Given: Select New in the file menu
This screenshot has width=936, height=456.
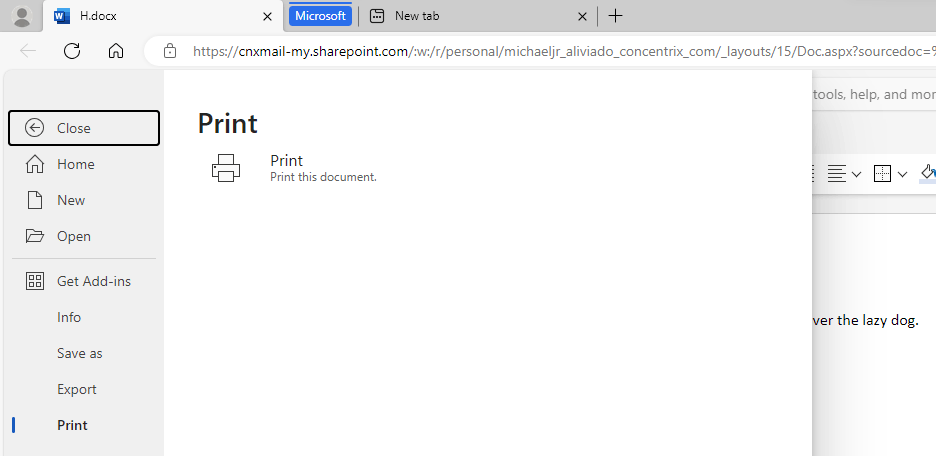Looking at the screenshot, I should [x=84, y=200].
